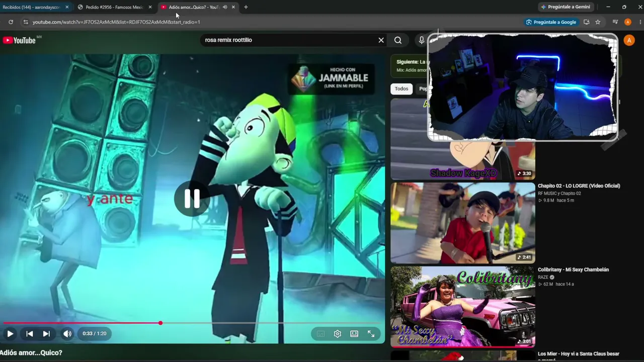Open Los Mier - Hoy vi a Santa Claus title
The image size is (644, 362).
[x=579, y=356]
